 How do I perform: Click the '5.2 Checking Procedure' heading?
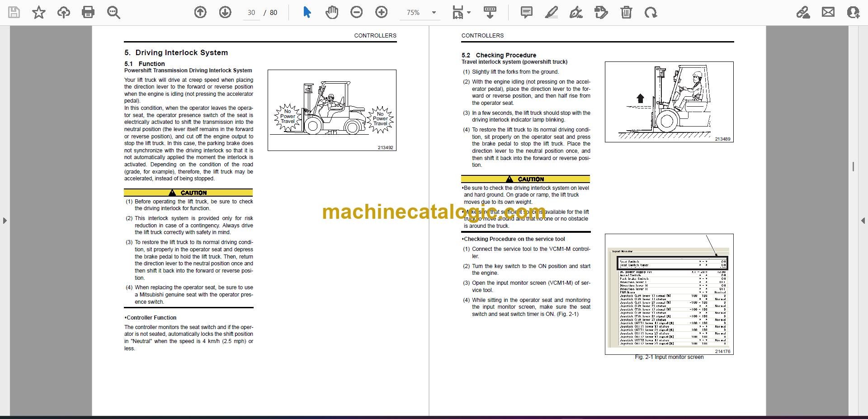pos(499,55)
